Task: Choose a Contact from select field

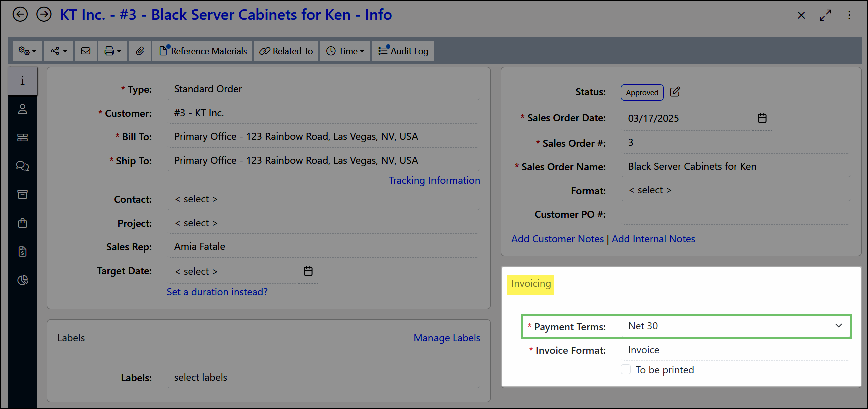Action: pyautogui.click(x=323, y=199)
